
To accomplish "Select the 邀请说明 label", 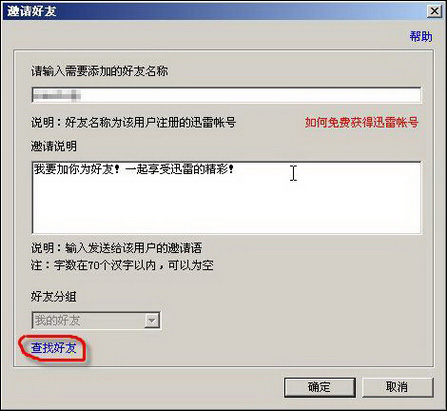I will 54,146.
